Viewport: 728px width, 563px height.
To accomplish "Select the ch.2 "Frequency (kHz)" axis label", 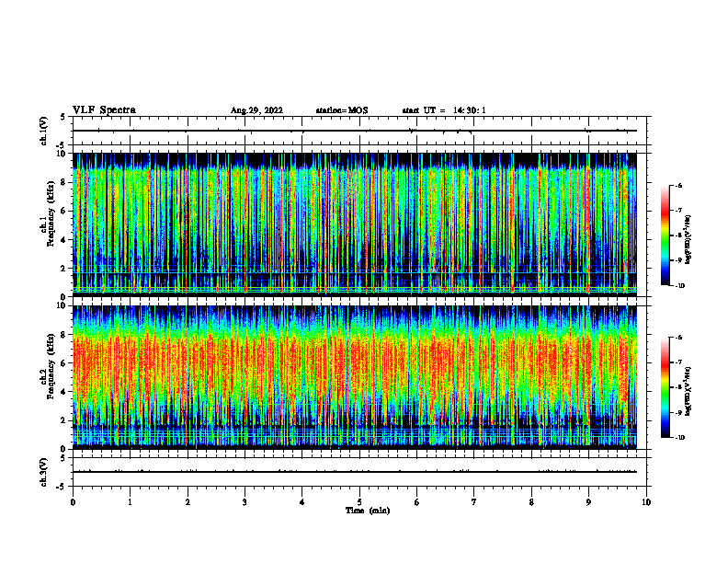I will tap(51, 366).
